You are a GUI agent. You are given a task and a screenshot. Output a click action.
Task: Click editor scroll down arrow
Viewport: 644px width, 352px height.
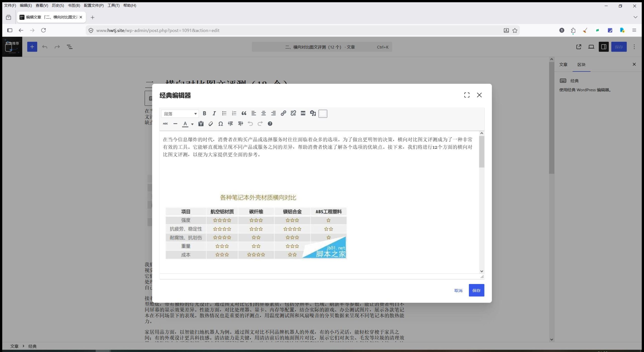tap(482, 271)
